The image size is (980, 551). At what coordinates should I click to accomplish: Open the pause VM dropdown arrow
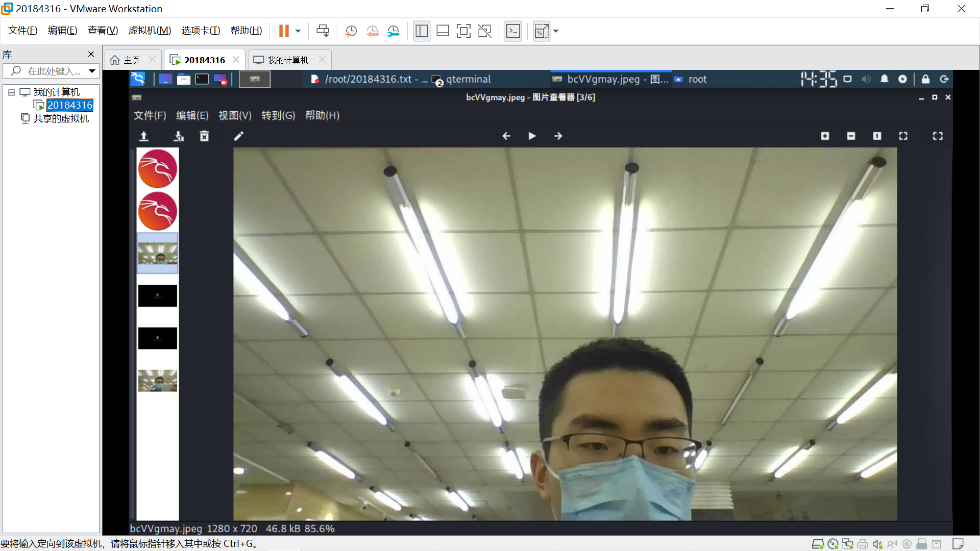298,31
